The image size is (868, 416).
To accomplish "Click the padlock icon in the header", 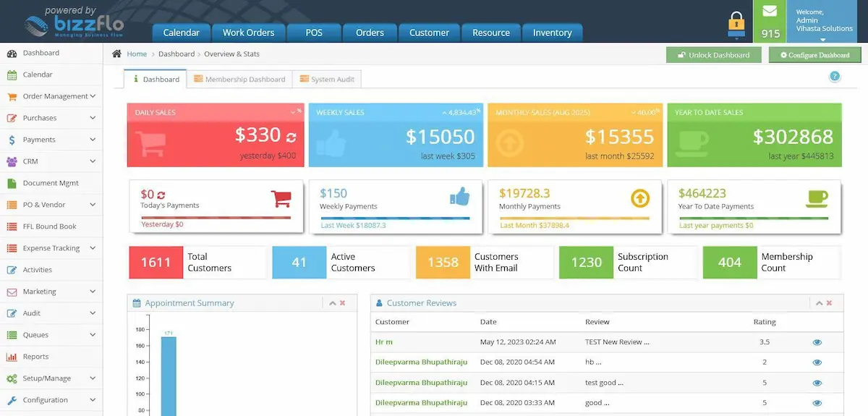I will coord(736,24).
